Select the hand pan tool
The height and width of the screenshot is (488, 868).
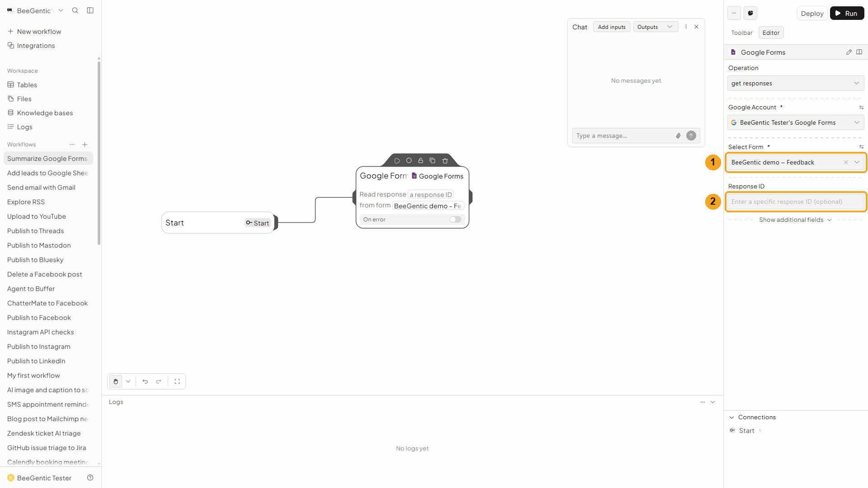[116, 381]
